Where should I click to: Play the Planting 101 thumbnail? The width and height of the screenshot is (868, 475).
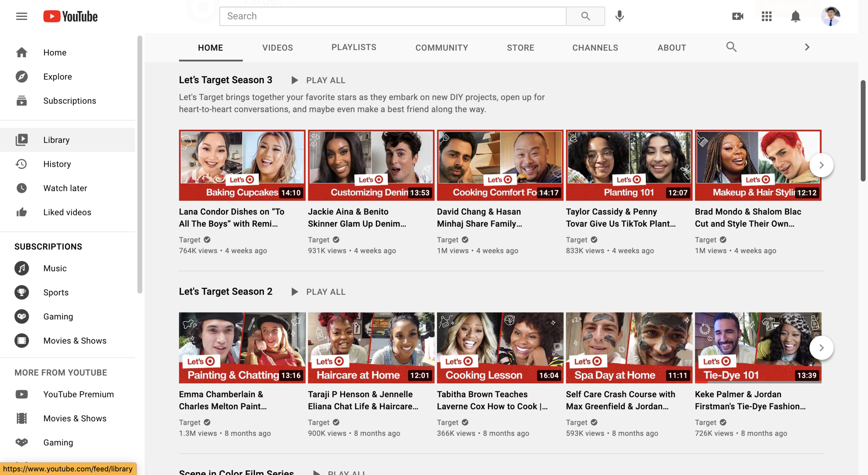[x=629, y=165]
